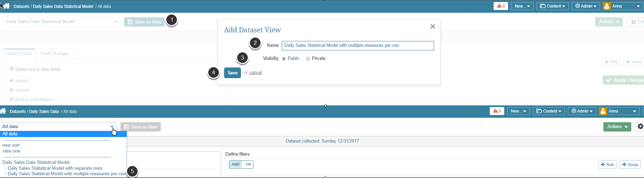644x178 pixels.
Task: Click Anna's user avatar in the lower bar
Action: click(603, 111)
